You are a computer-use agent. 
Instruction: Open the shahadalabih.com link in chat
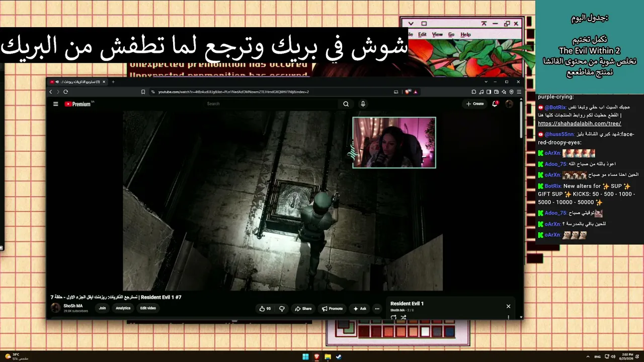point(579,124)
